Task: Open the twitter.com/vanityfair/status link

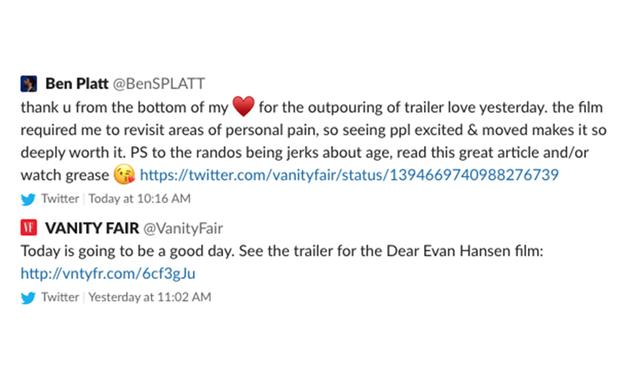Action: [x=349, y=175]
